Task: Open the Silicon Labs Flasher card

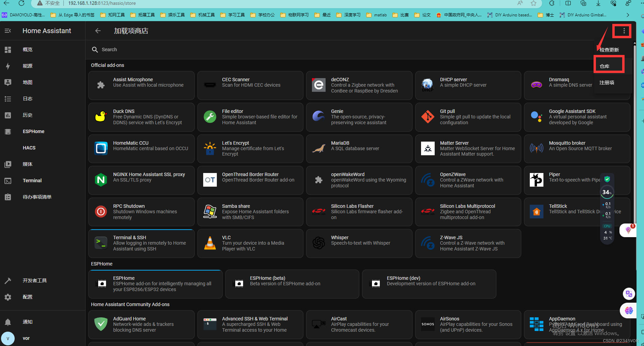Action: tap(359, 212)
